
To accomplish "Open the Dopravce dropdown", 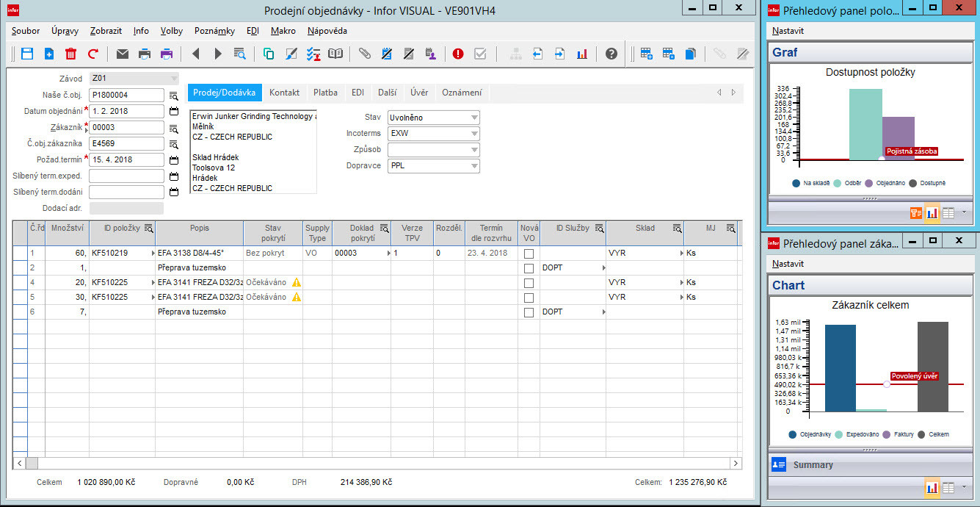I will click(474, 166).
